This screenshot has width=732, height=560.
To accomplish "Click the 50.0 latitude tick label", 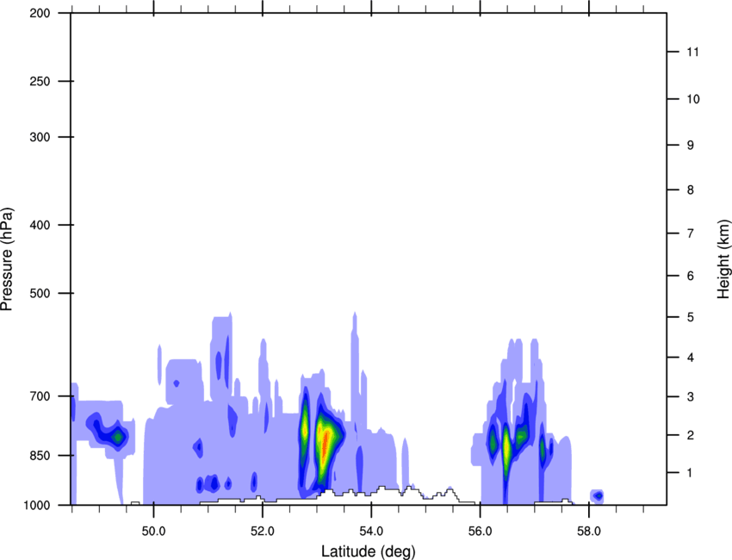I will pos(153,532).
